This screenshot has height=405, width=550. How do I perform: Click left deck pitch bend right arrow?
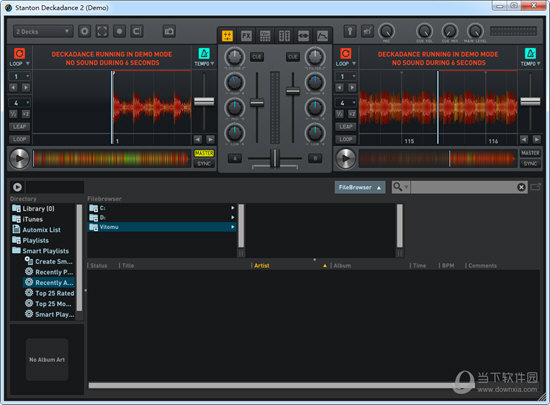(210, 140)
